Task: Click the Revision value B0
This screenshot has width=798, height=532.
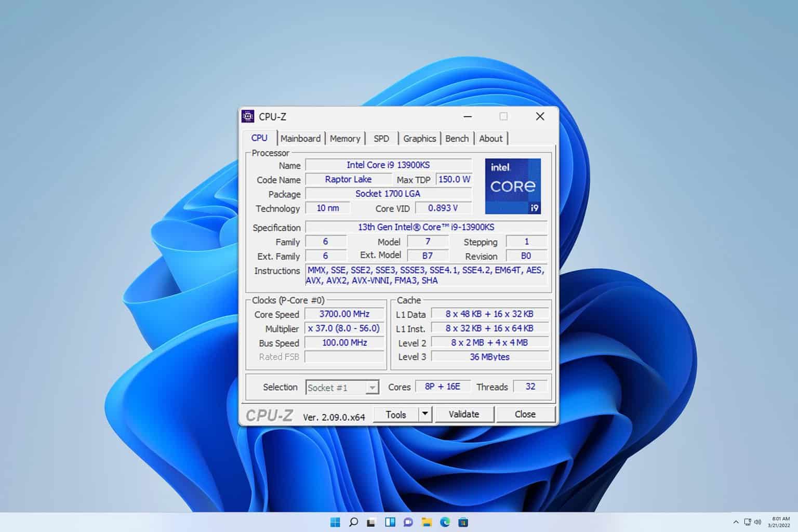Action: pyautogui.click(x=526, y=256)
